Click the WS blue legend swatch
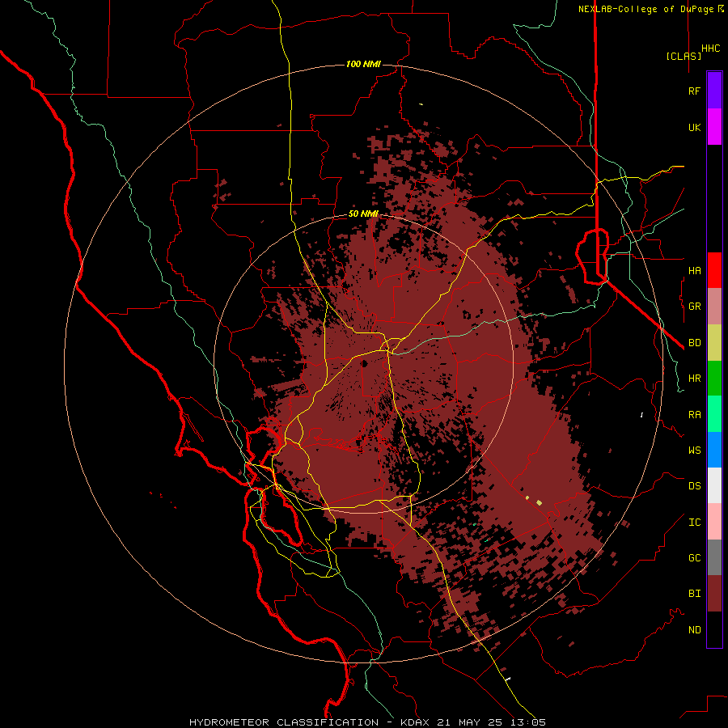728x728 pixels. coord(714,450)
